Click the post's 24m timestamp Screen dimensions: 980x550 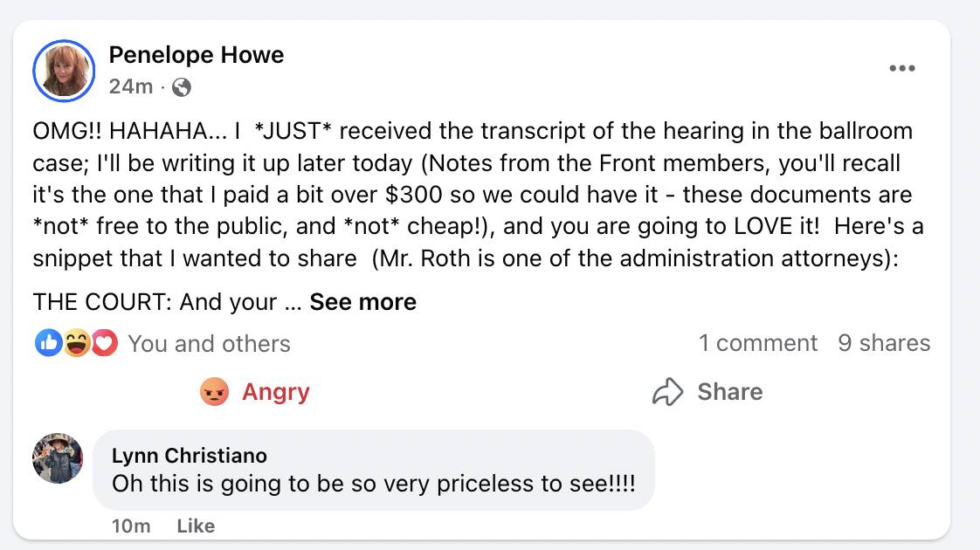click(x=131, y=86)
